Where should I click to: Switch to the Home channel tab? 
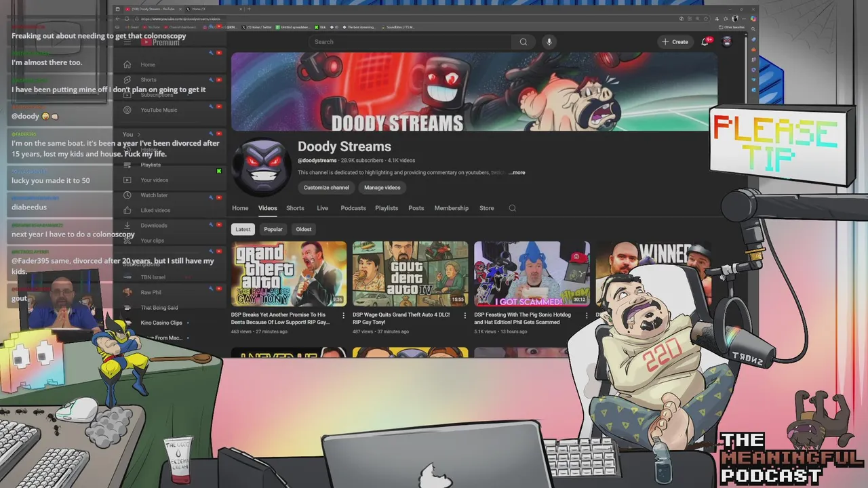pos(240,208)
